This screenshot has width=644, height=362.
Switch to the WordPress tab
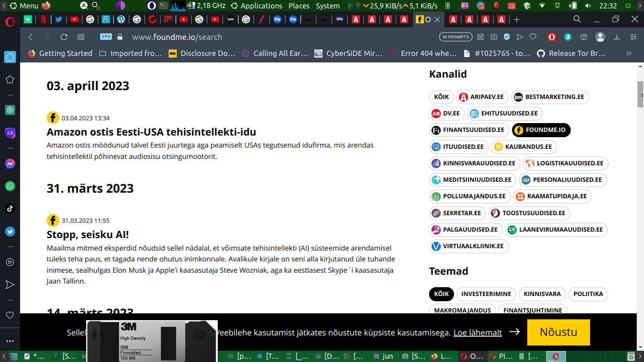(x=121, y=19)
